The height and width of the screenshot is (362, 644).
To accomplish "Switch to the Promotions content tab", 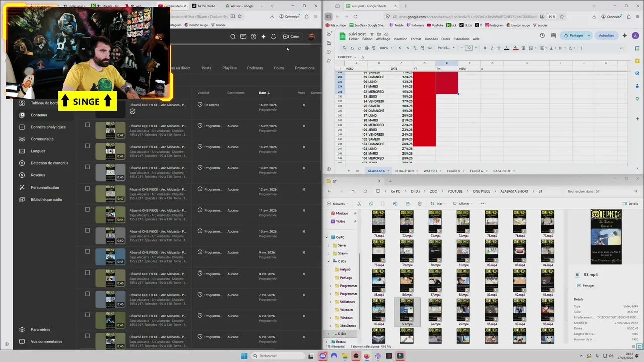I will [305, 68].
